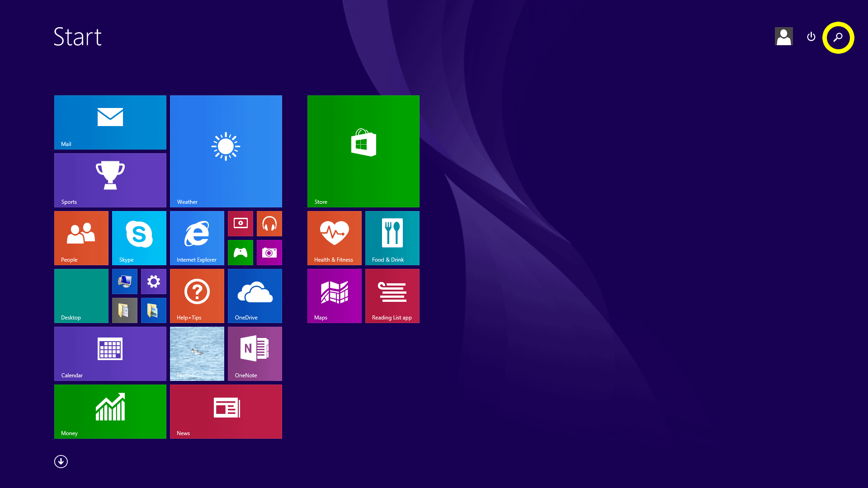
Task: Launch the OneDrive tile
Action: 255,296
